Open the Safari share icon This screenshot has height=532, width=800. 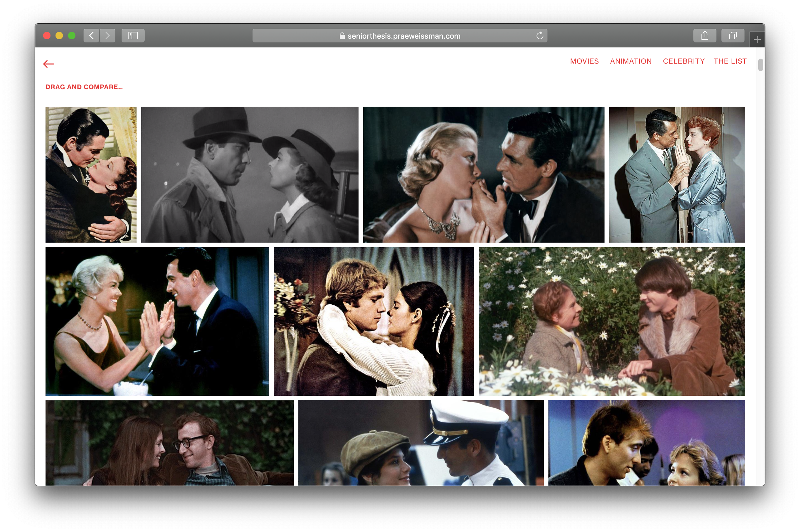pyautogui.click(x=704, y=36)
